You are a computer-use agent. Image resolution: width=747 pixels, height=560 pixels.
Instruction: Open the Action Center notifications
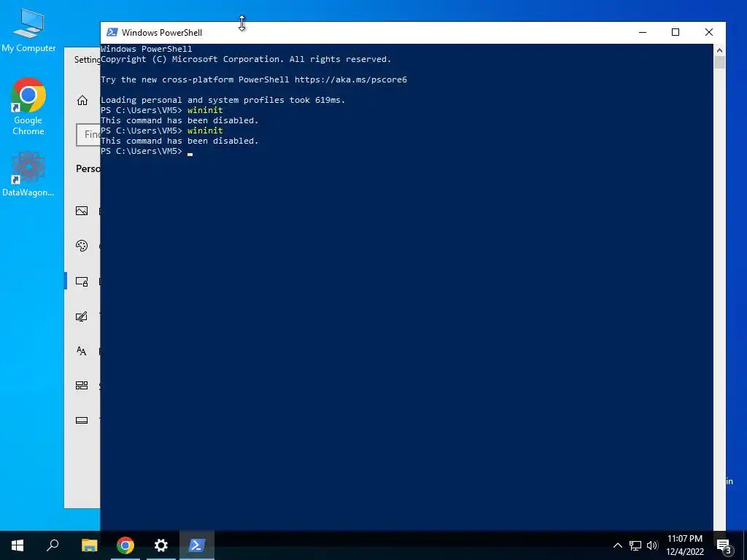click(724, 545)
